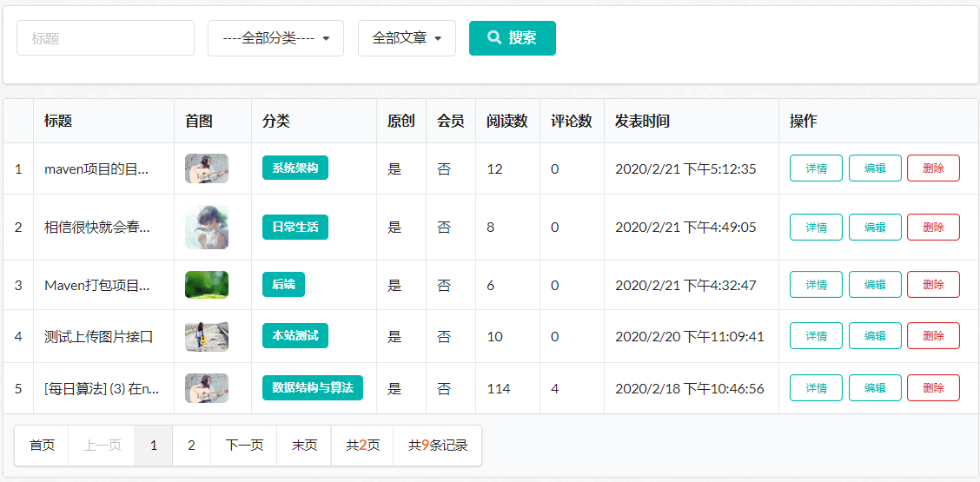Jump to the 末页 last page
Screen dimensions: 980x482
click(x=304, y=446)
